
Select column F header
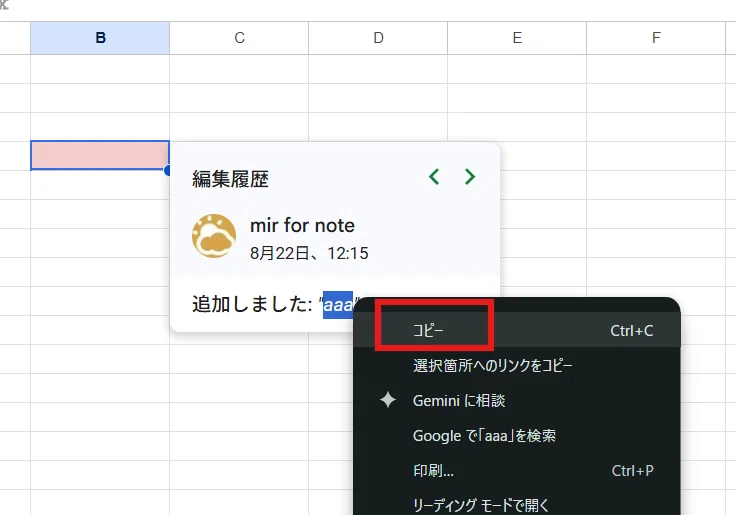click(656, 38)
